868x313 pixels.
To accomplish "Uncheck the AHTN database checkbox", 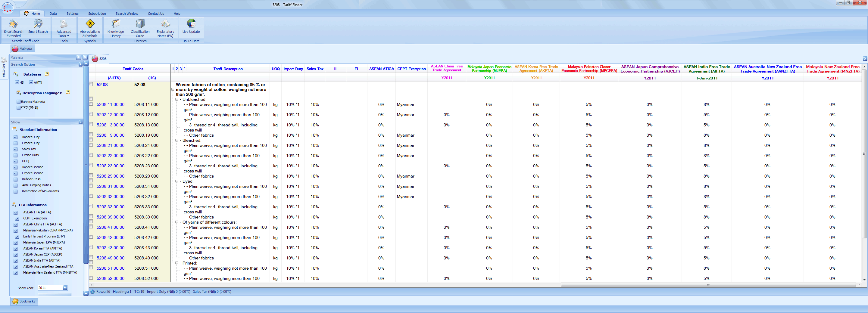I will tap(31, 82).
